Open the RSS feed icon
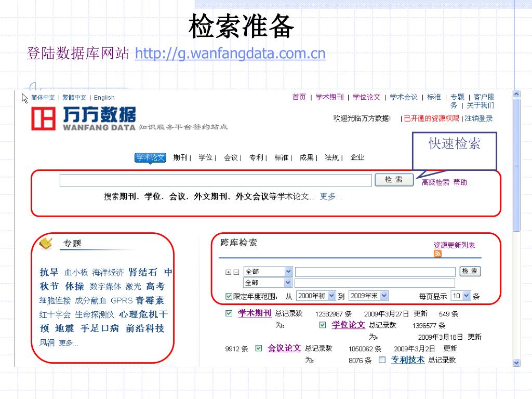The image size is (532, 399). (x=437, y=254)
